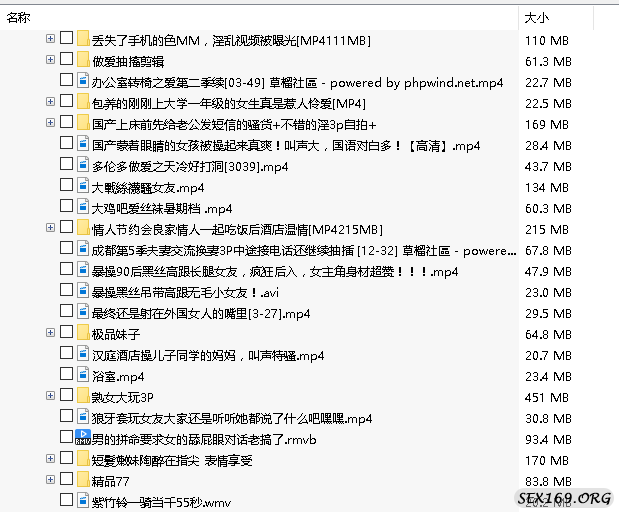
Task: Click the 64.8 MB size cell
Action: pos(548,334)
